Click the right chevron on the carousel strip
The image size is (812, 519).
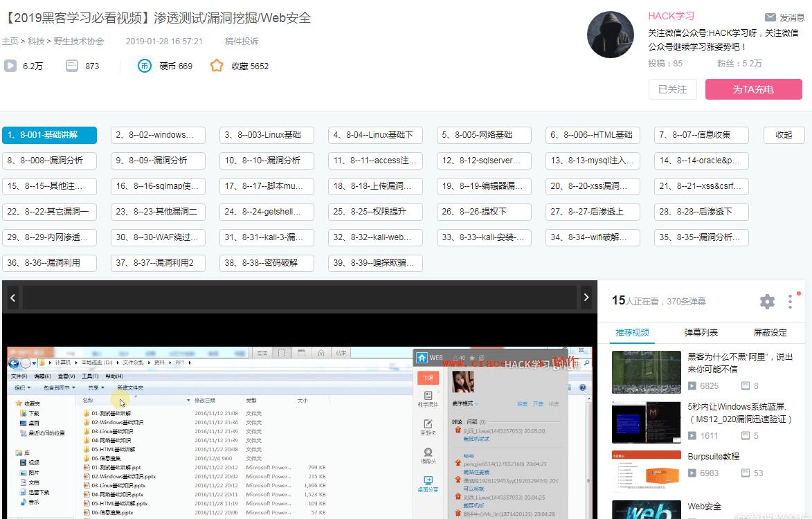(586, 297)
